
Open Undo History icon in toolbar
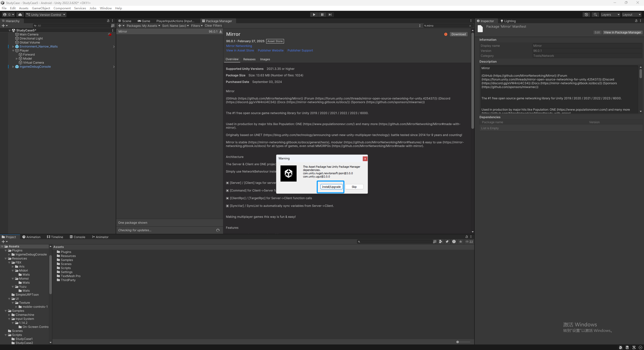(586, 15)
